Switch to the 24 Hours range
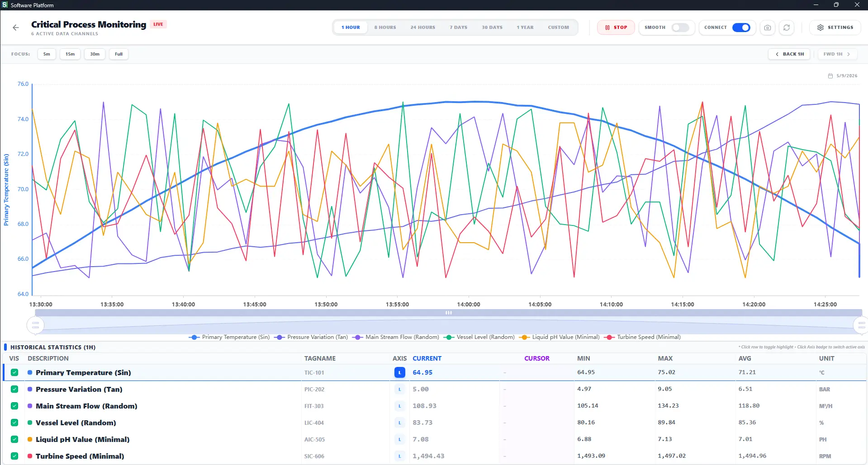Viewport: 868px width, 465px height. (422, 28)
